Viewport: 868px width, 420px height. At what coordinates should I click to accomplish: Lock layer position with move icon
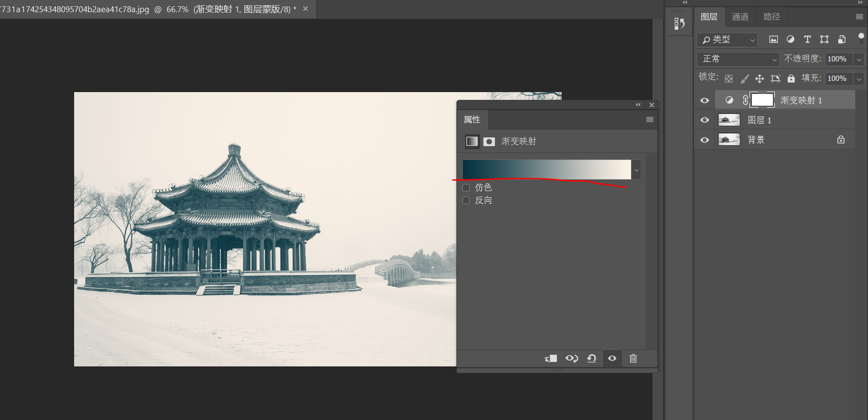760,78
